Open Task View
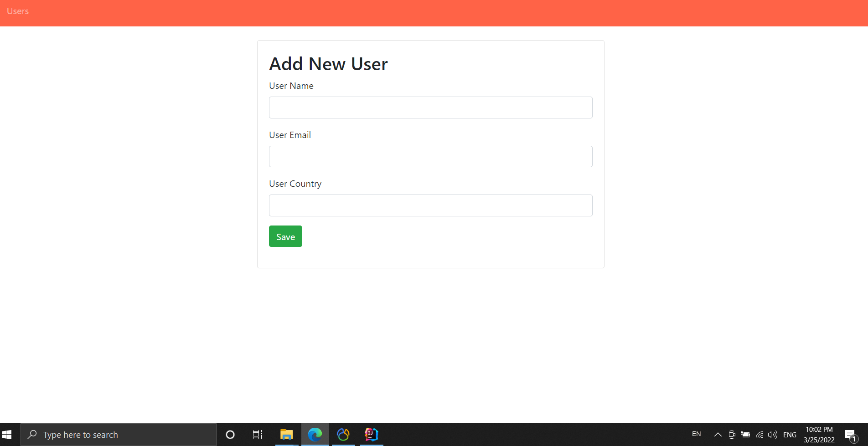 tap(258, 434)
